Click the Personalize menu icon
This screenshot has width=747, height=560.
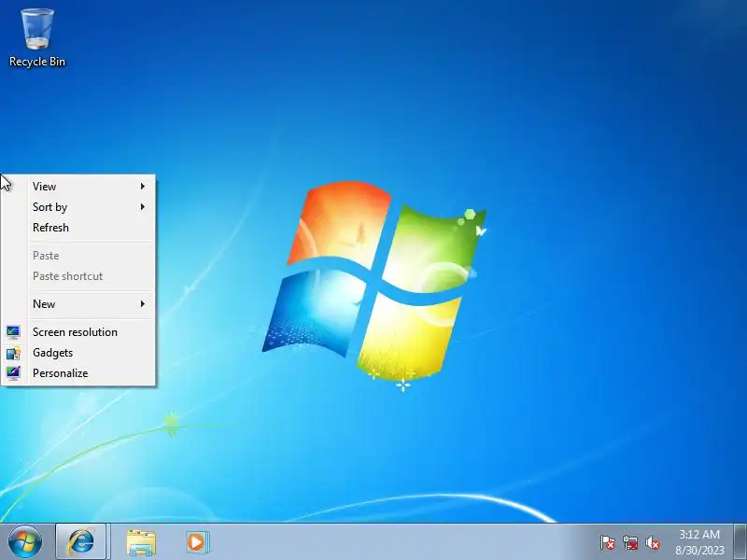(13, 372)
